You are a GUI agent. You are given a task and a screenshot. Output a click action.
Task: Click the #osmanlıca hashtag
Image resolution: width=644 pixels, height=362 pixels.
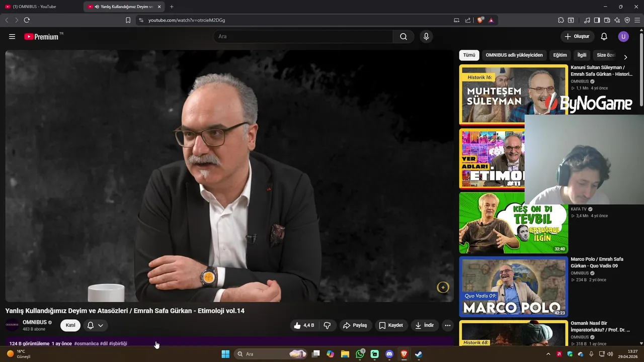point(86,344)
